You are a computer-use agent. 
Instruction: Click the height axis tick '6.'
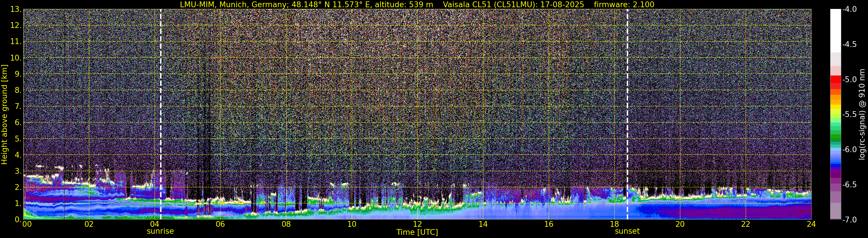18,122
